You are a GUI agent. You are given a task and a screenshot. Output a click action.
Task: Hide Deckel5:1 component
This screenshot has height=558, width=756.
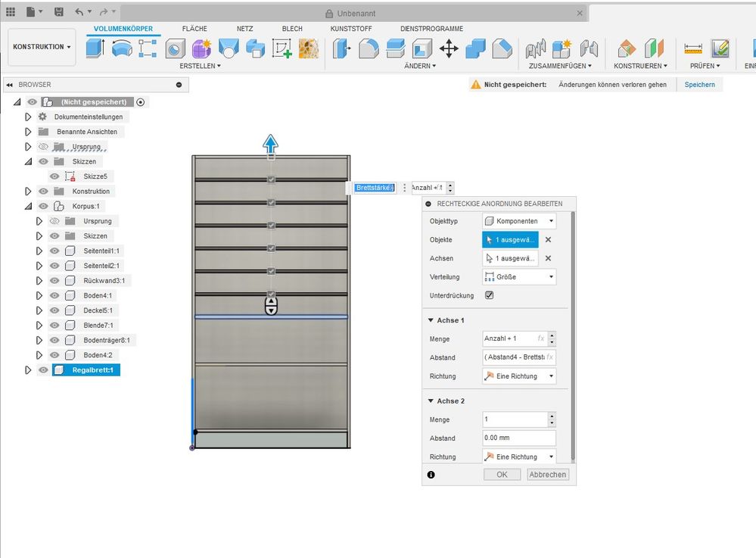[54, 310]
